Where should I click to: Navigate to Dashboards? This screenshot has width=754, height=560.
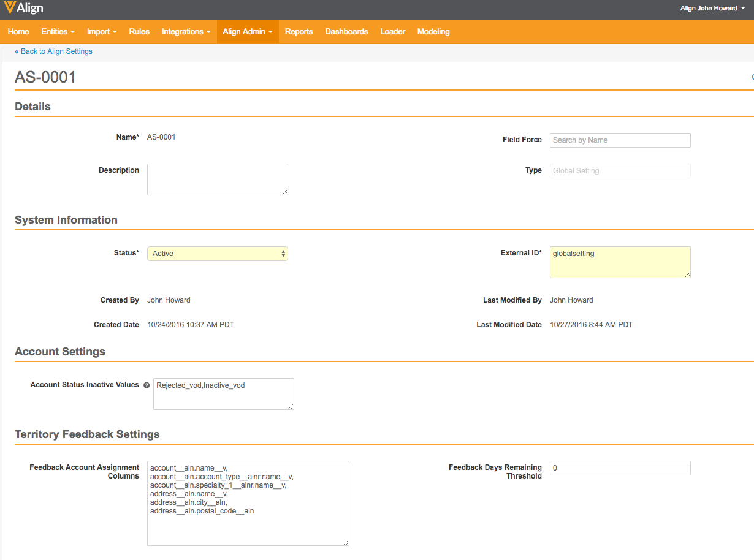point(346,32)
